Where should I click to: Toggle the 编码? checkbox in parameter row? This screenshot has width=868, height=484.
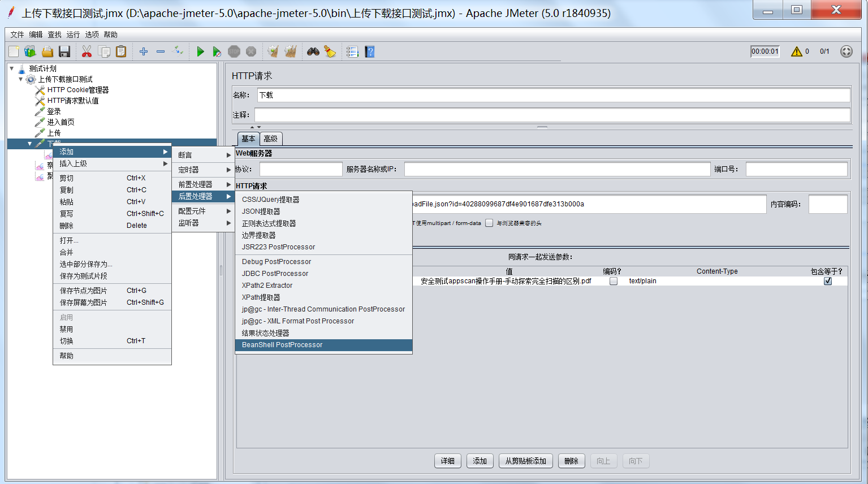pos(614,281)
